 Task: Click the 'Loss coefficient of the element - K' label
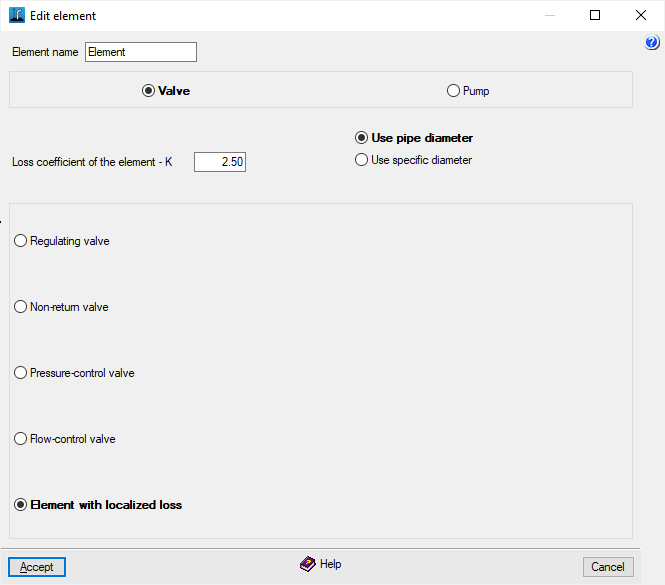point(92,162)
